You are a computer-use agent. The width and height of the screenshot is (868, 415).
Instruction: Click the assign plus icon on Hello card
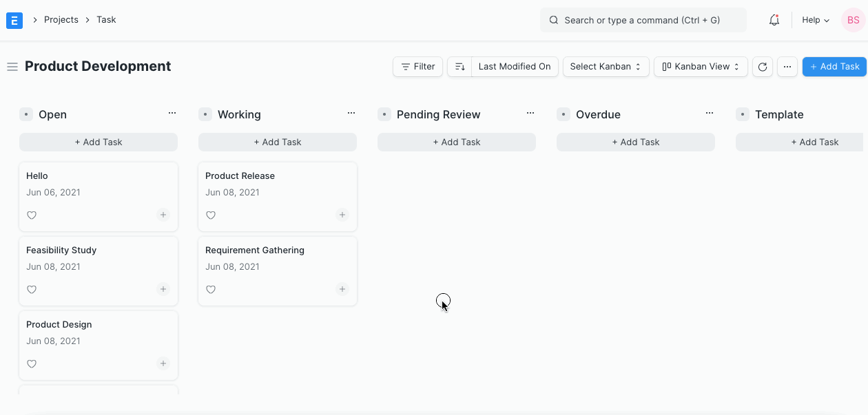pyautogui.click(x=163, y=215)
